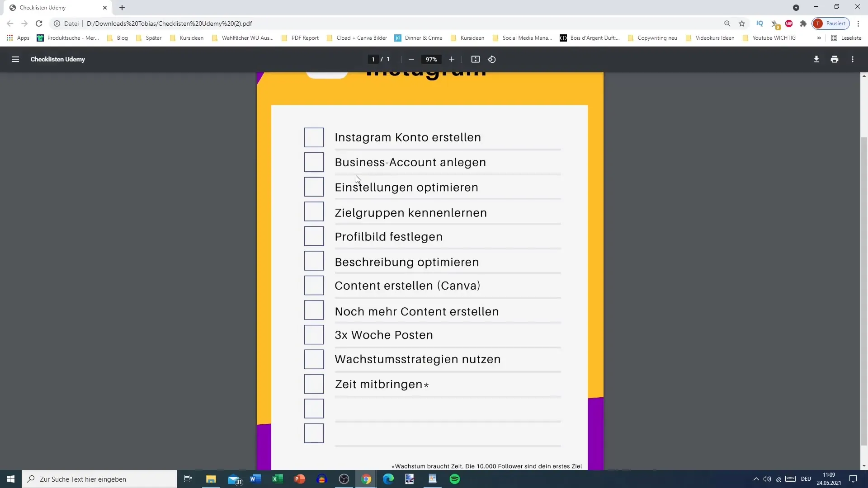Check the Profilbild festlegen box

[x=314, y=236]
